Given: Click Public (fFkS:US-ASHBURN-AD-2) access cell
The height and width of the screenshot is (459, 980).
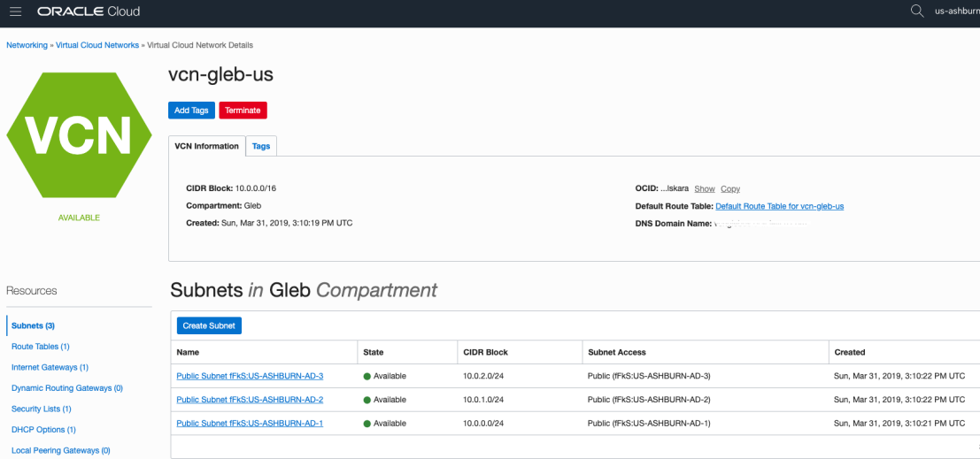Looking at the screenshot, I should click(650, 400).
